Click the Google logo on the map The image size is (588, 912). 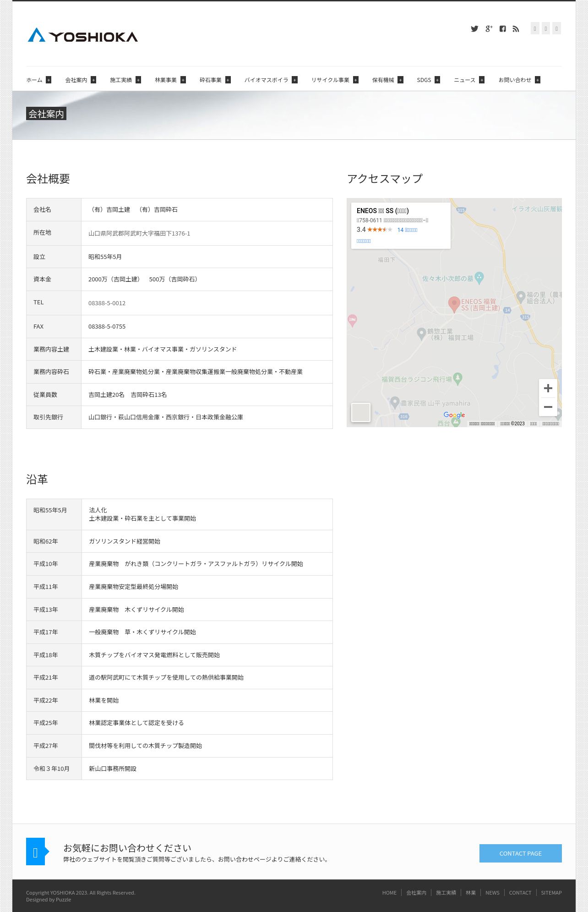click(454, 415)
